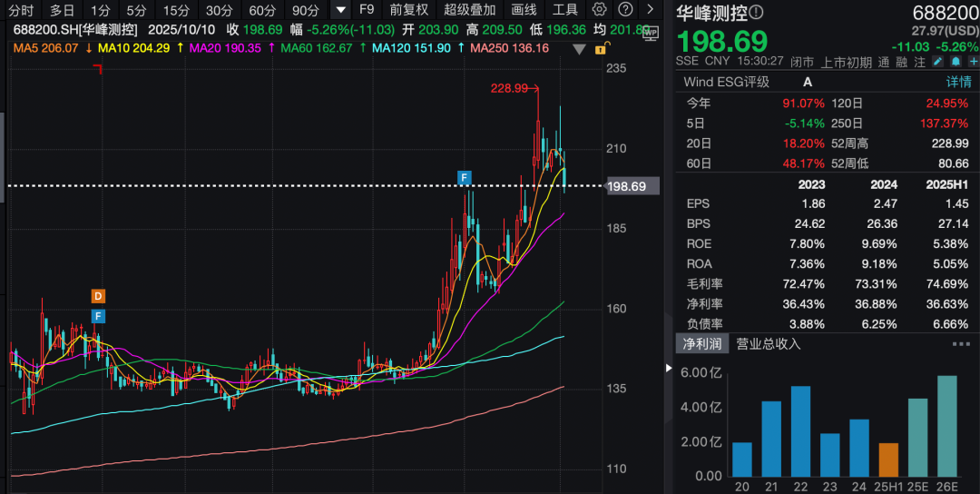This screenshot has width=980, height=494.
Task: Click the monitor WP icon
Action: click(x=650, y=33)
